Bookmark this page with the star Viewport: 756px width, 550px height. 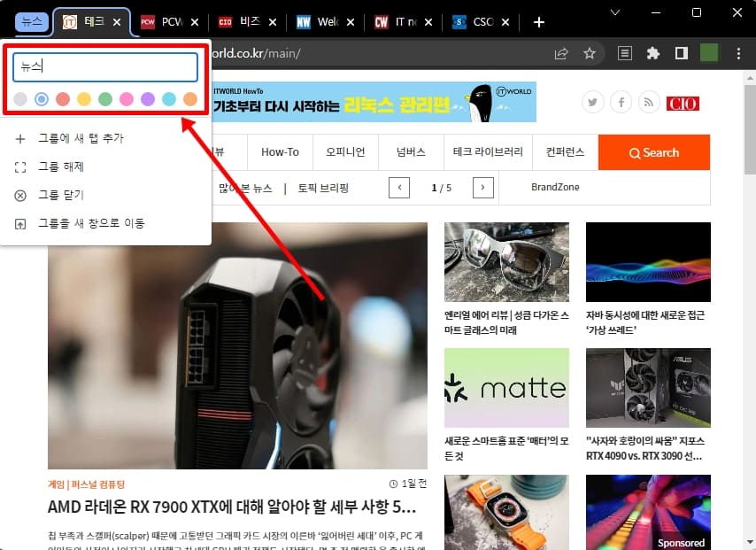590,53
